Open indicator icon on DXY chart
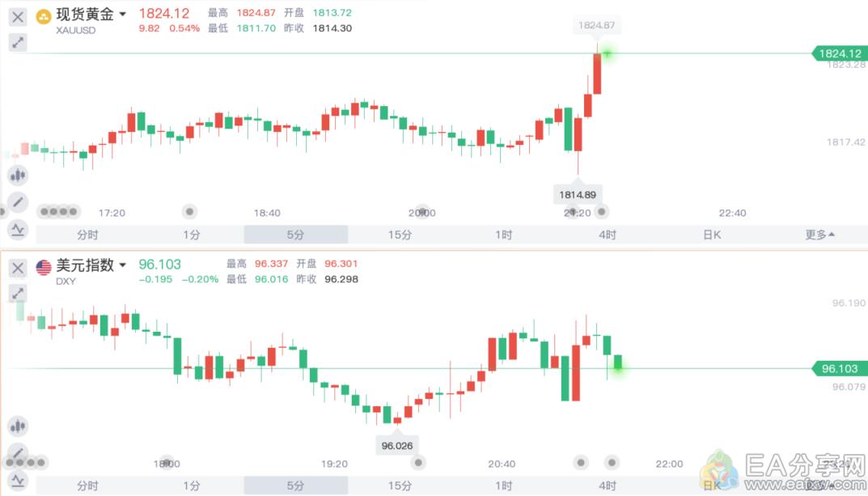Screen dimensions: 868x496 coord(18,479)
